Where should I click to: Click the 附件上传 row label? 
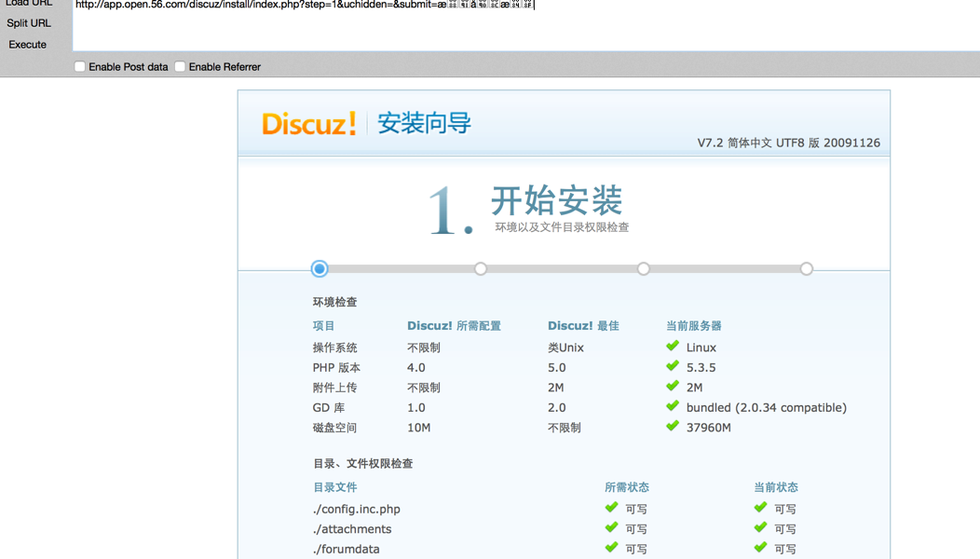[335, 388]
